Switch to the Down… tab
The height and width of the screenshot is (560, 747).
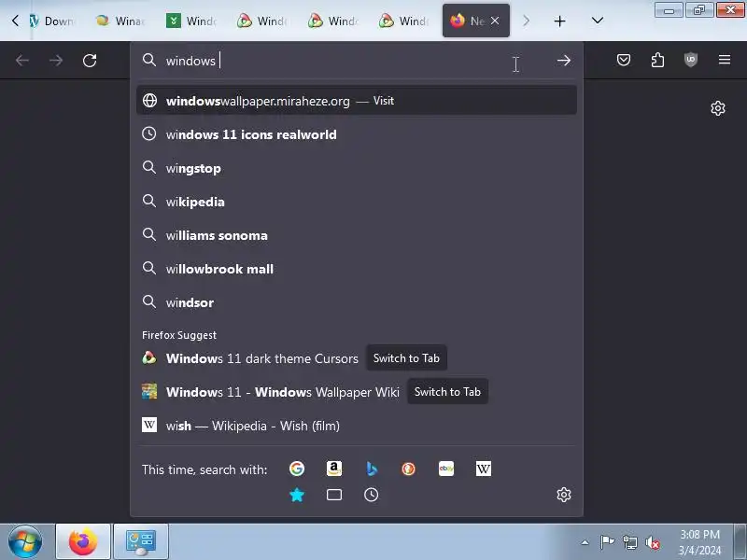54,21
